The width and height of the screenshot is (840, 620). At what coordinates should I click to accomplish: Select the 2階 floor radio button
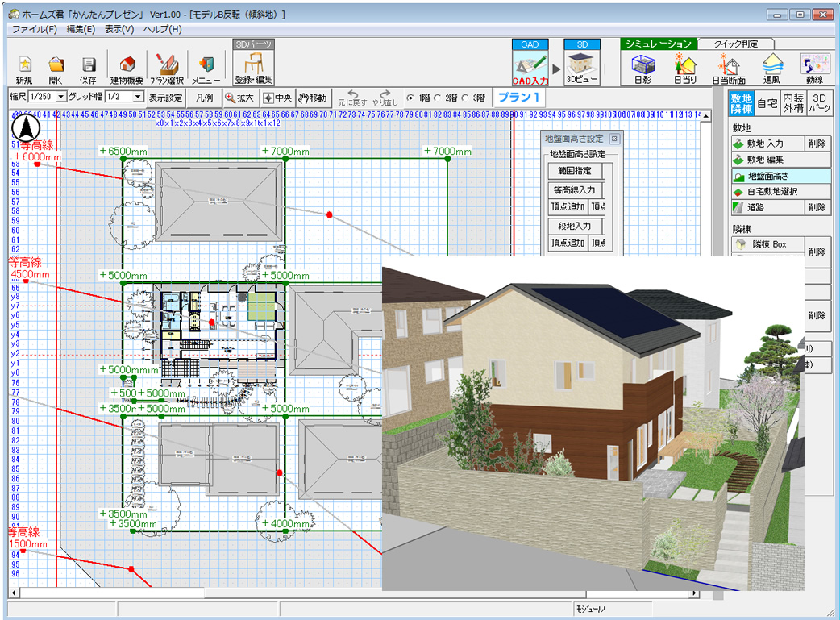(x=437, y=98)
